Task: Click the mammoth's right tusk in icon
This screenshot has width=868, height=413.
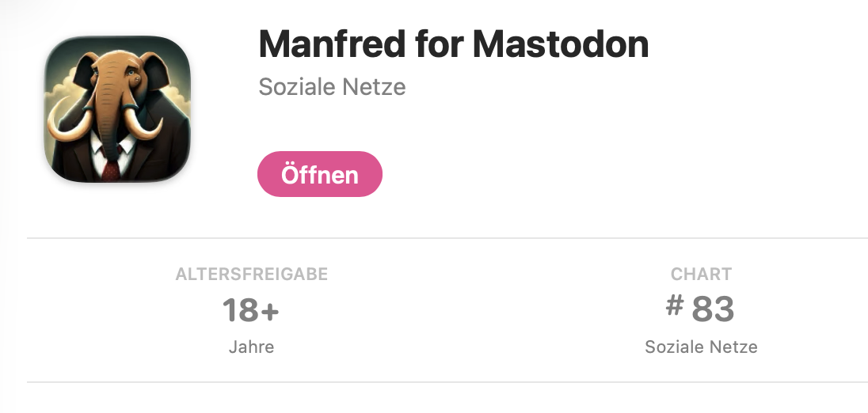Action: [145, 124]
